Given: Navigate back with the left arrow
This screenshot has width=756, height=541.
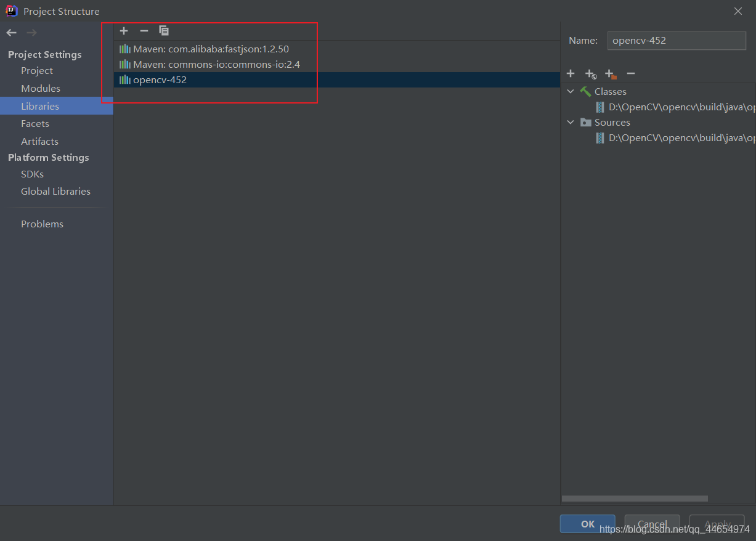Looking at the screenshot, I should [x=11, y=33].
